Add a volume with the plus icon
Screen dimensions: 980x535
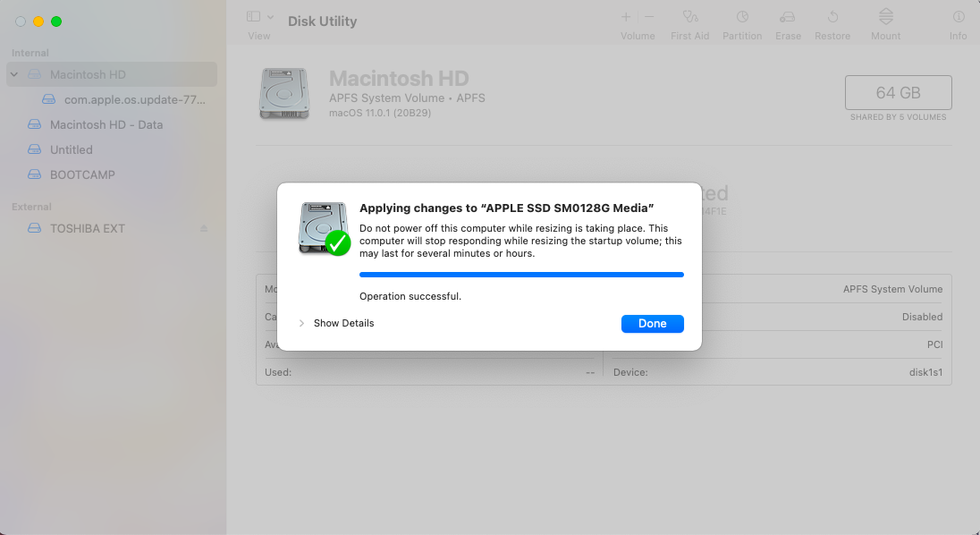point(626,17)
